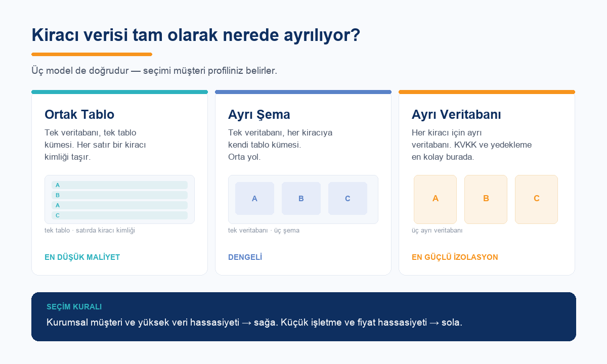Screen dimensions: 607x364
Task: Click the 'Her kiracı için ayrı veritabanı' description
Action: pos(471,145)
